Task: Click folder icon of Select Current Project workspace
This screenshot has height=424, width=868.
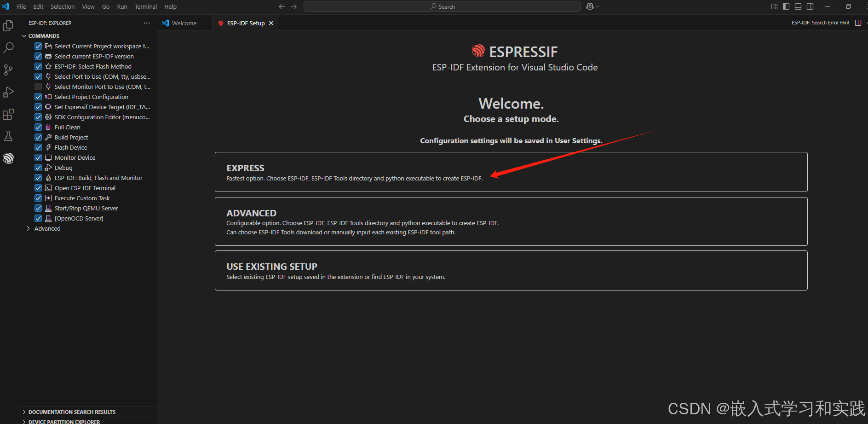Action: [x=48, y=46]
